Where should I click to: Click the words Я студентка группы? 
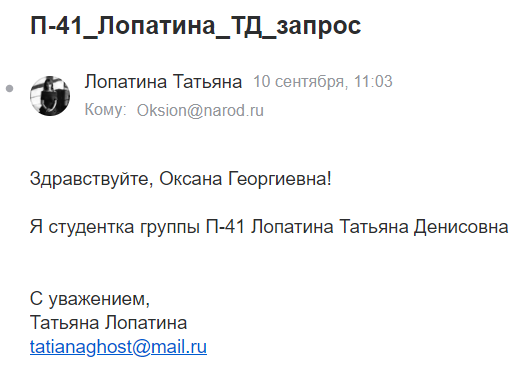tap(115, 227)
